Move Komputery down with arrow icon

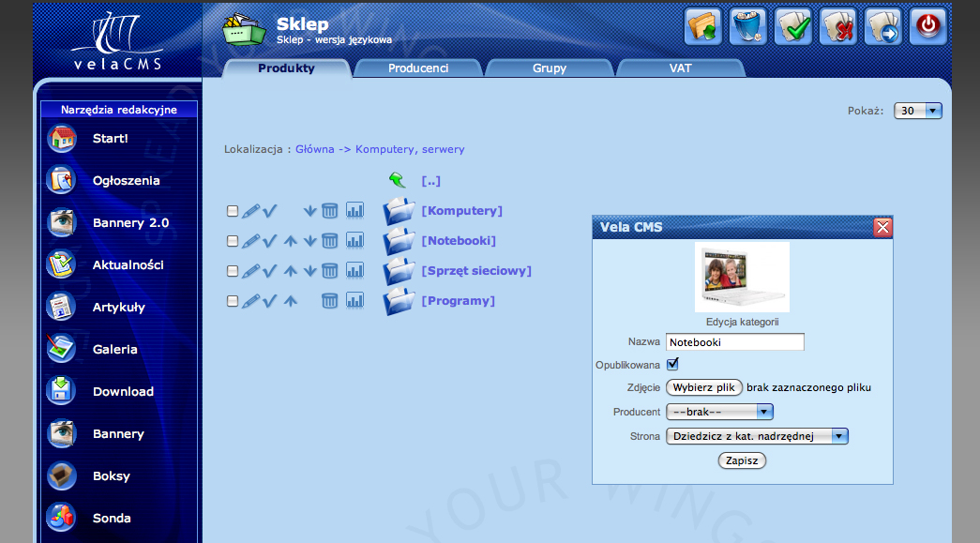click(x=310, y=211)
